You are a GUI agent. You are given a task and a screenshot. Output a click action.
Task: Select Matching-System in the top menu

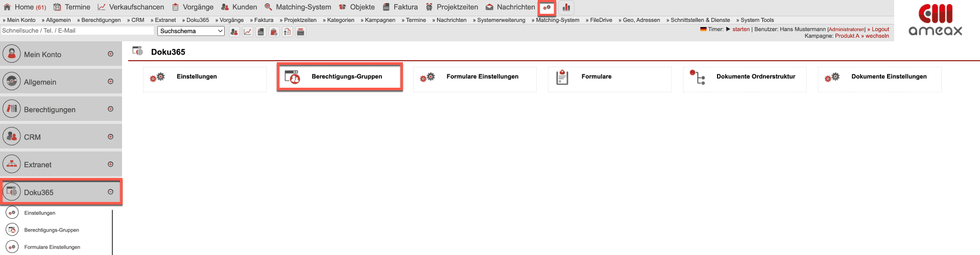[x=303, y=7]
